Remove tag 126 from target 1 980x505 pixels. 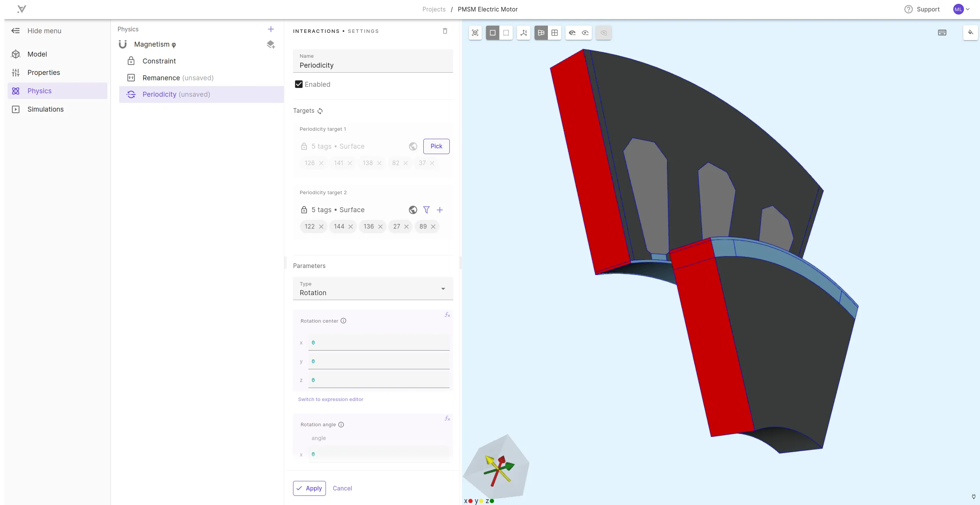coord(321,163)
